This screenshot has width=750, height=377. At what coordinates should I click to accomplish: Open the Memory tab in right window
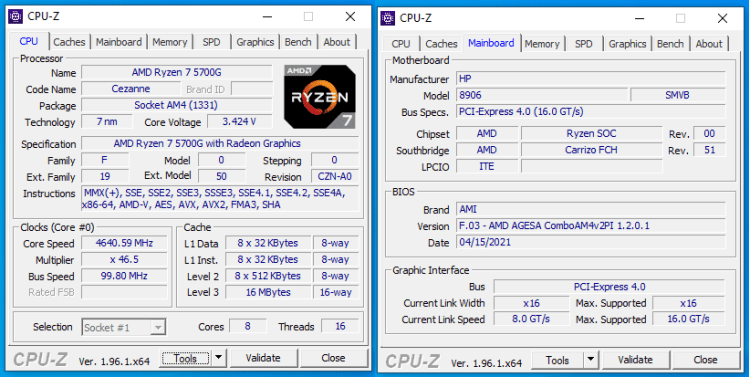[542, 44]
